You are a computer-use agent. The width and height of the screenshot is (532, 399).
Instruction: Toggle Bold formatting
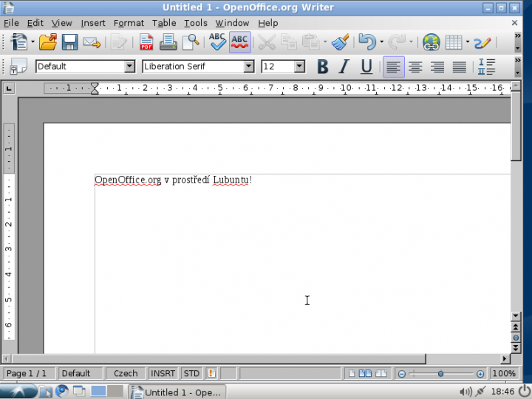pyautogui.click(x=323, y=66)
